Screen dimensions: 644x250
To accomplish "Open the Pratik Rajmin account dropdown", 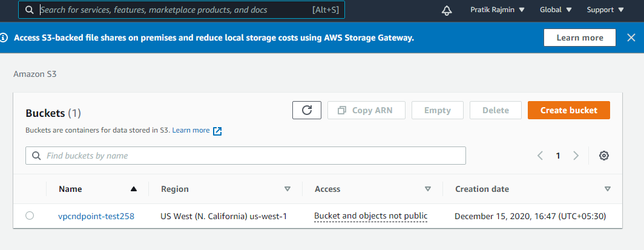I will point(498,10).
